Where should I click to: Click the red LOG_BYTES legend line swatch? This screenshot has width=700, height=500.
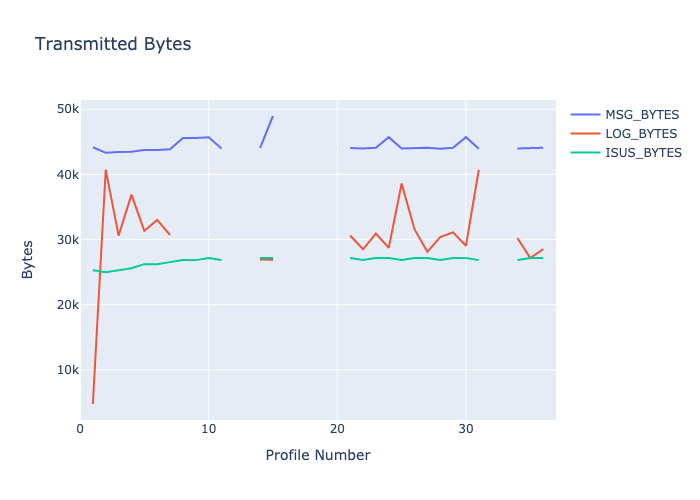[585, 133]
